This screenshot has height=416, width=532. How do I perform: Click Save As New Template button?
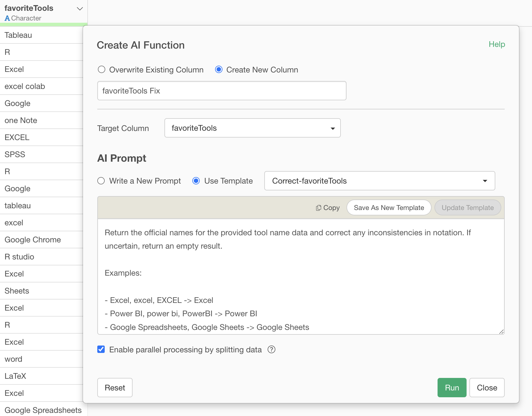point(389,208)
